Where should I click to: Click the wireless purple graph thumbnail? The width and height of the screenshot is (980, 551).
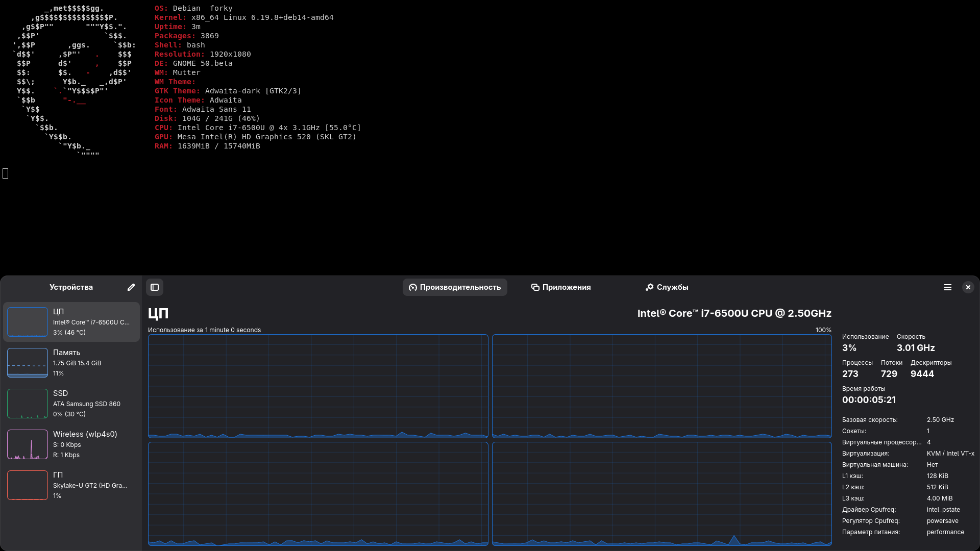[x=28, y=444]
